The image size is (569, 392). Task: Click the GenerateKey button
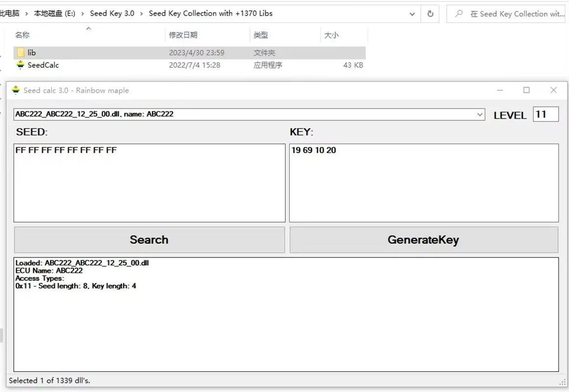pos(423,240)
